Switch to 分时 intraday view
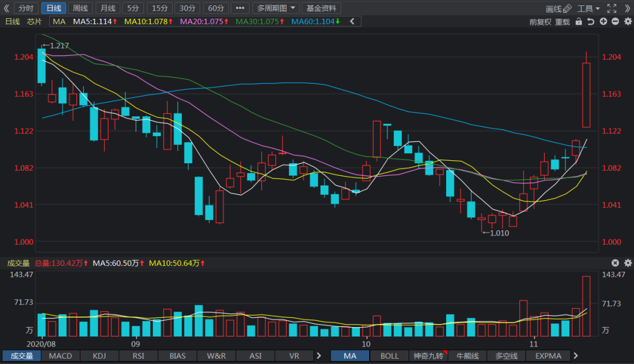 pos(26,8)
